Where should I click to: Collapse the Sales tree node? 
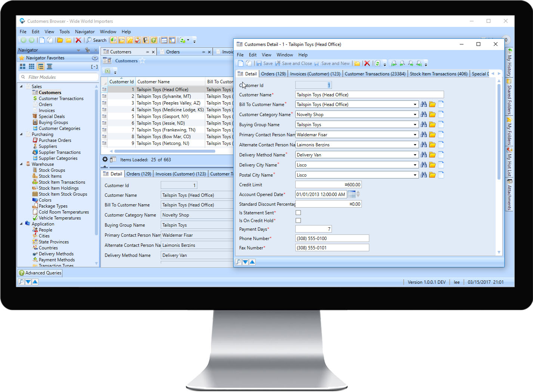pos(21,86)
